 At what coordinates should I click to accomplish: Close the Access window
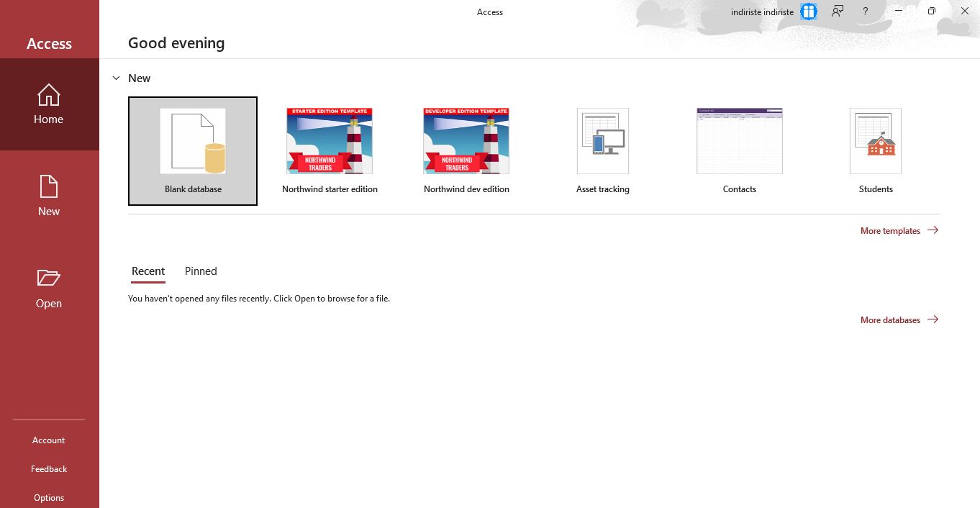coord(964,12)
